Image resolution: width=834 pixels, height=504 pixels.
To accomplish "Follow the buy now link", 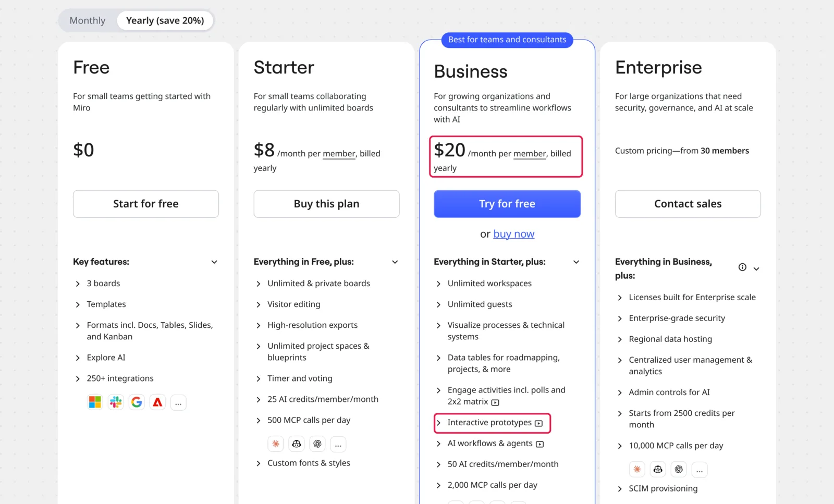I will (x=514, y=235).
